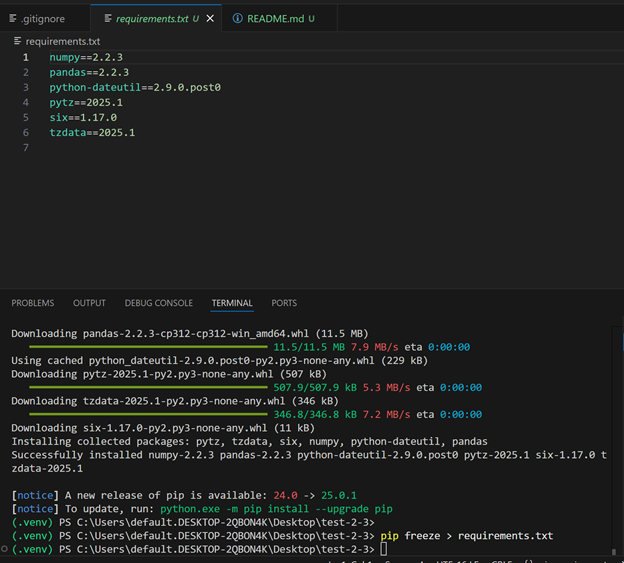Image resolution: width=624 pixels, height=563 pixels.
Task: Click the six==1.17.0 line
Action: point(82,118)
